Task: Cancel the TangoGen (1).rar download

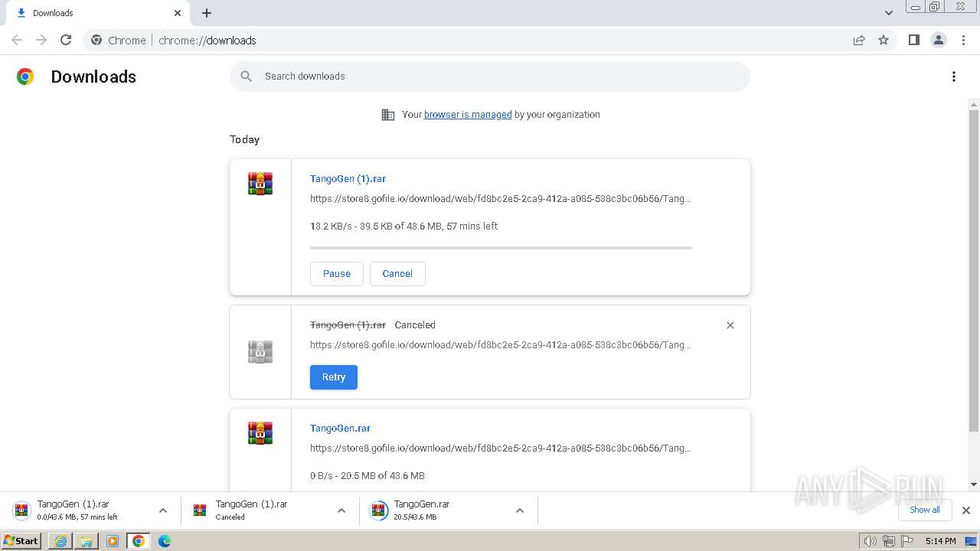Action: click(397, 274)
